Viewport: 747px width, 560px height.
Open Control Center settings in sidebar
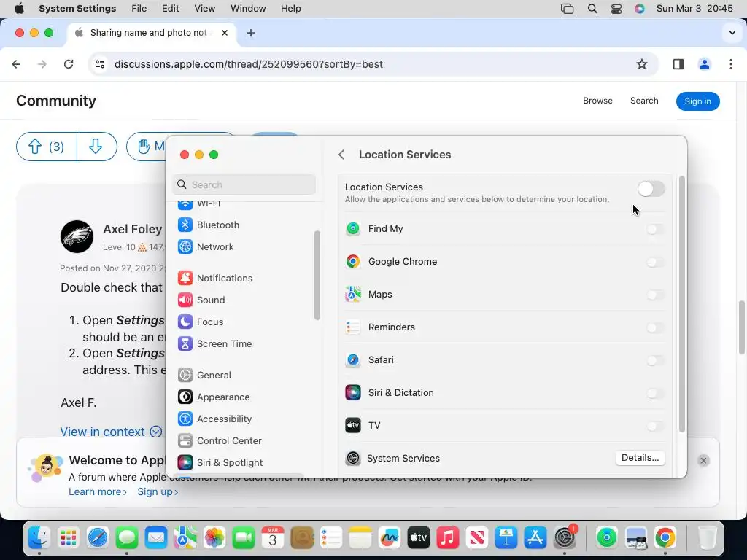tap(220, 441)
